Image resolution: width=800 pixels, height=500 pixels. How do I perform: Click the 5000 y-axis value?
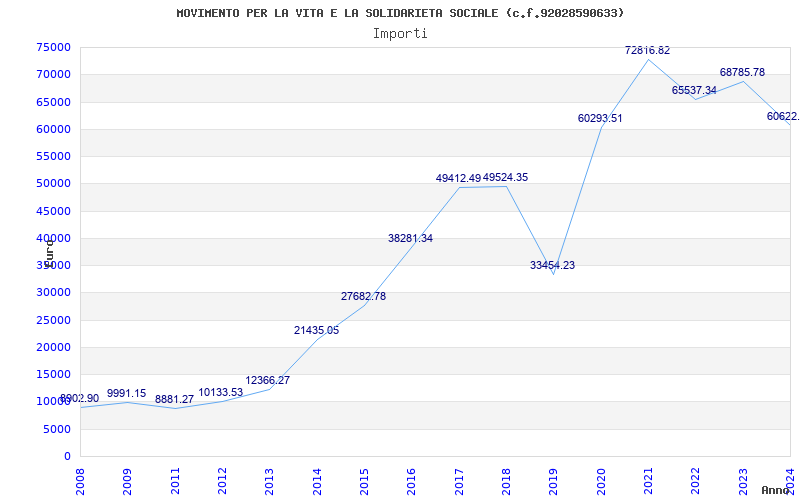57,429
